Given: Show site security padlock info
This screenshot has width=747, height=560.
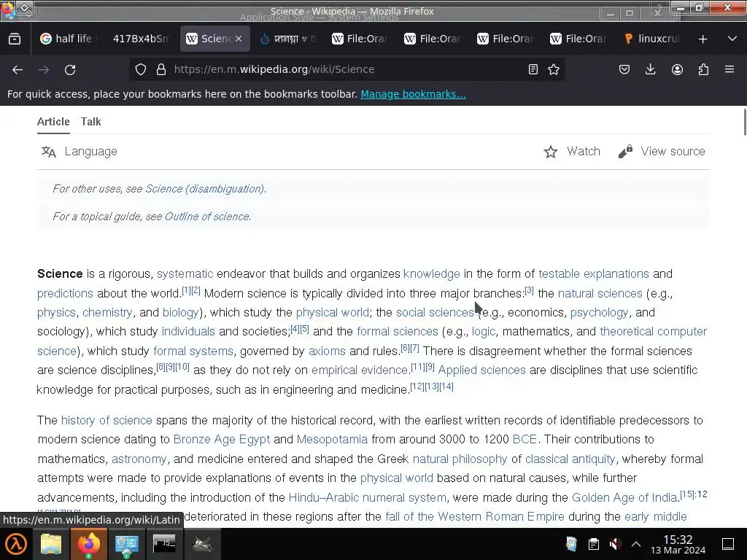Looking at the screenshot, I should click(x=161, y=69).
